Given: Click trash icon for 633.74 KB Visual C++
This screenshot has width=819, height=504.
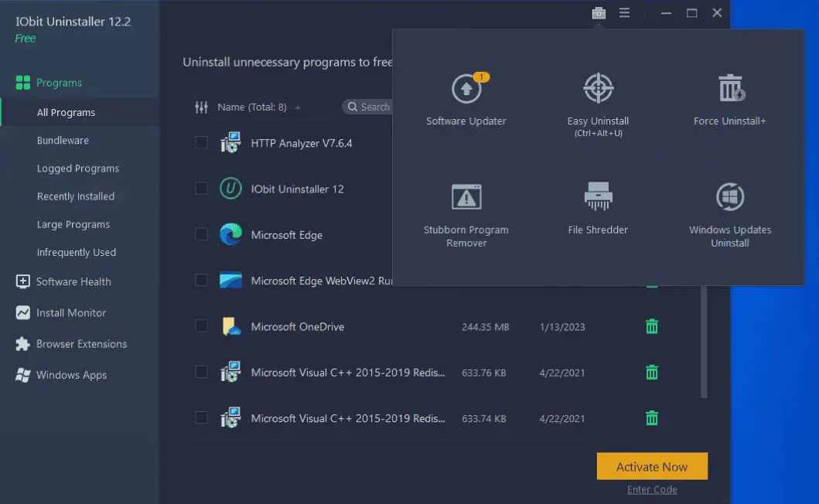Looking at the screenshot, I should (x=651, y=418).
